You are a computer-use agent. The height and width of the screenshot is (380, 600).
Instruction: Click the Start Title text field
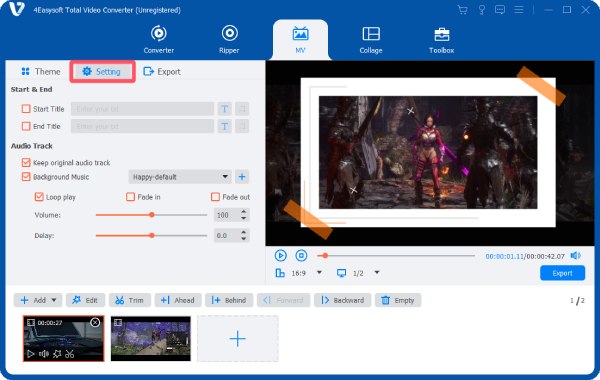coord(142,109)
